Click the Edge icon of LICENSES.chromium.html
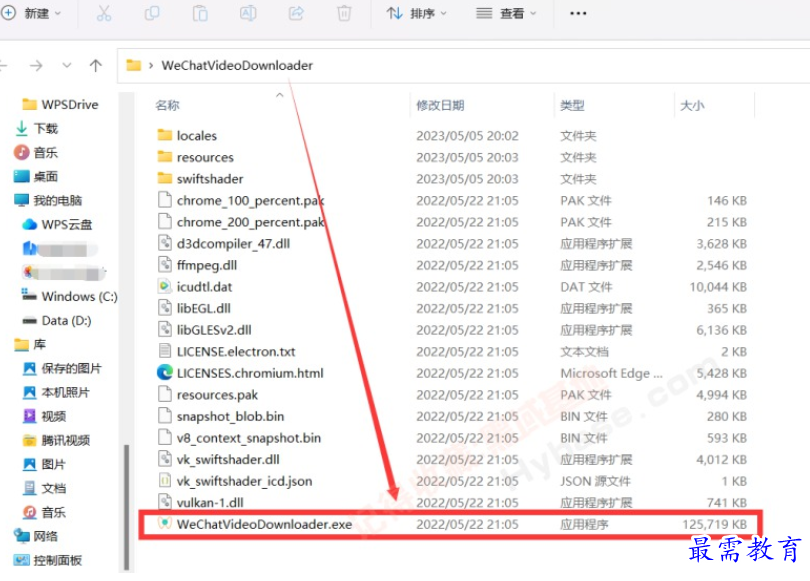This screenshot has height=581, width=810. (x=165, y=373)
